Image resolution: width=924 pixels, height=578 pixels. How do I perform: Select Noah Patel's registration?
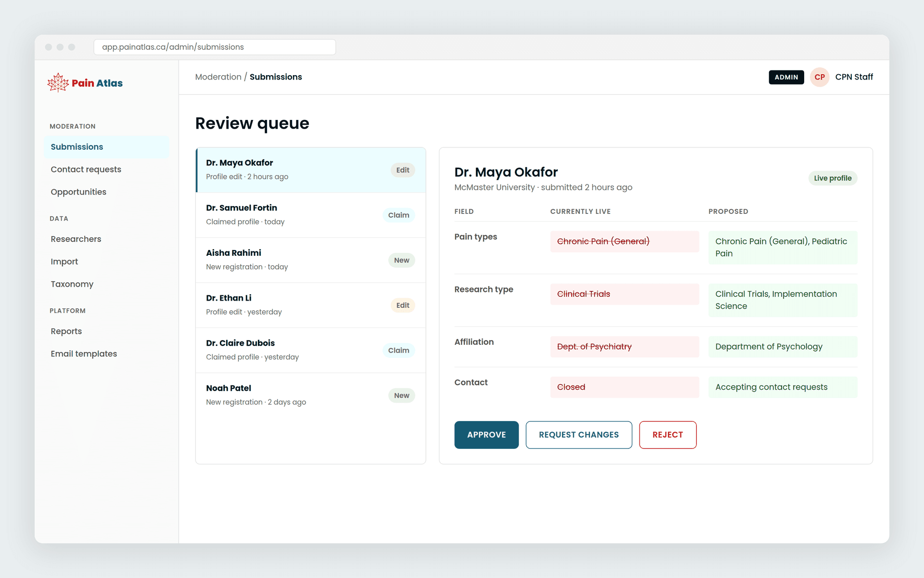click(x=311, y=395)
